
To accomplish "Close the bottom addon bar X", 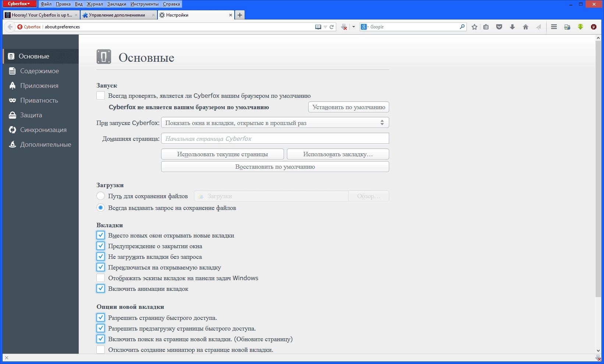I will pos(7,358).
